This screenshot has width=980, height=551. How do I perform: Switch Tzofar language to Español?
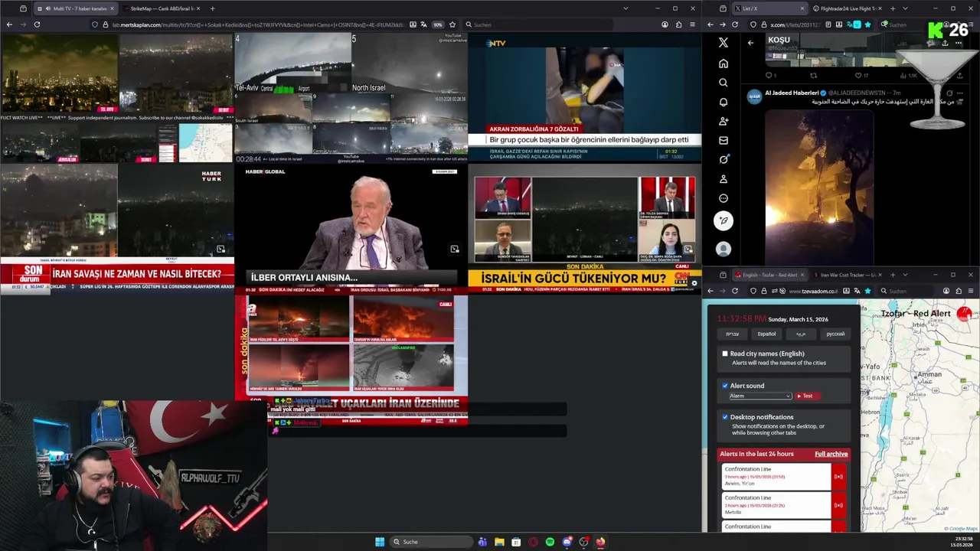(766, 334)
